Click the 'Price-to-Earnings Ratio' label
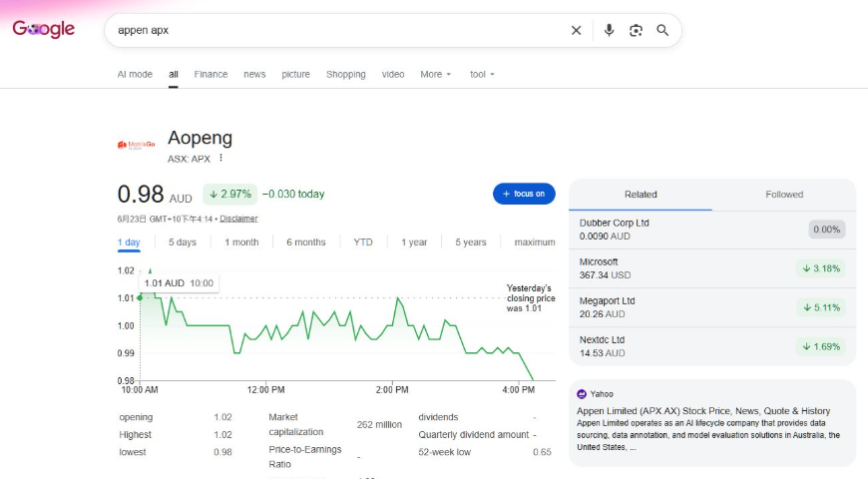This screenshot has height=479, width=868. 305,457
